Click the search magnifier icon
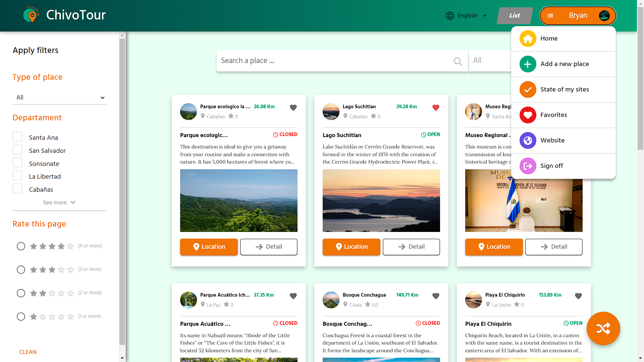This screenshot has width=644, height=362. coord(458,61)
